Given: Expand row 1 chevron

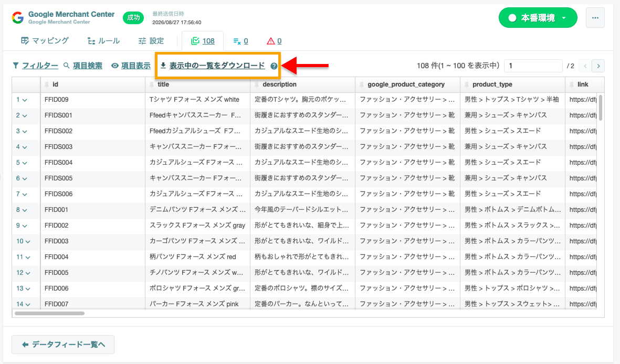Looking at the screenshot, I should pos(25,100).
